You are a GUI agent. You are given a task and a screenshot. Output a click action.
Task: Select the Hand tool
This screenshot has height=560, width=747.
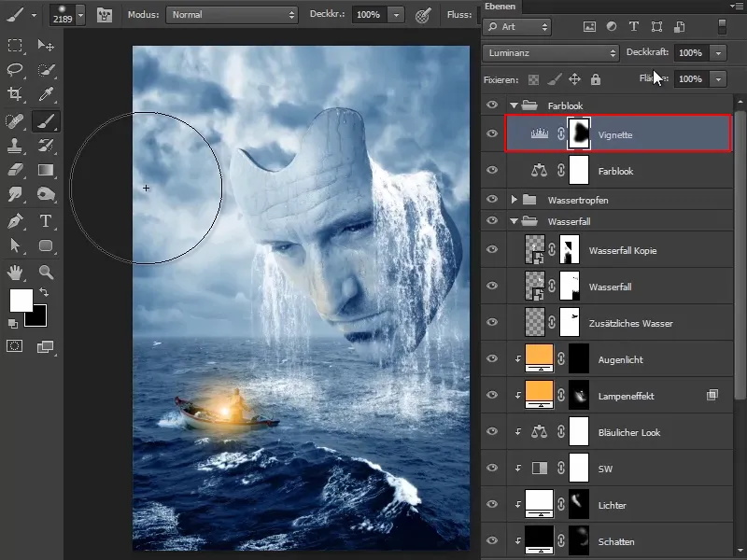pos(15,273)
